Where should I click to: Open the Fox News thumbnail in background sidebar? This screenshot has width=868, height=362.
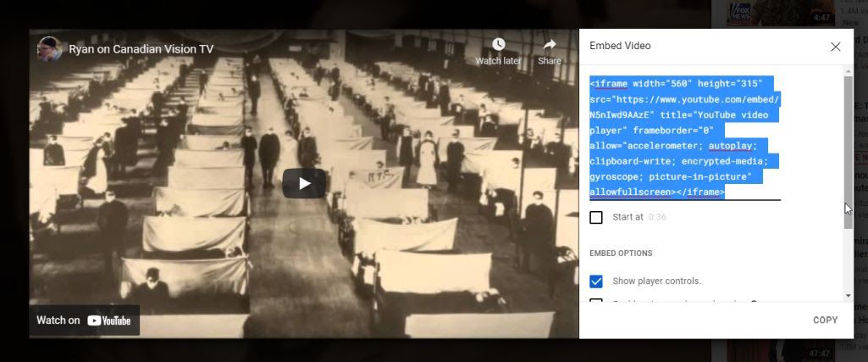click(780, 14)
